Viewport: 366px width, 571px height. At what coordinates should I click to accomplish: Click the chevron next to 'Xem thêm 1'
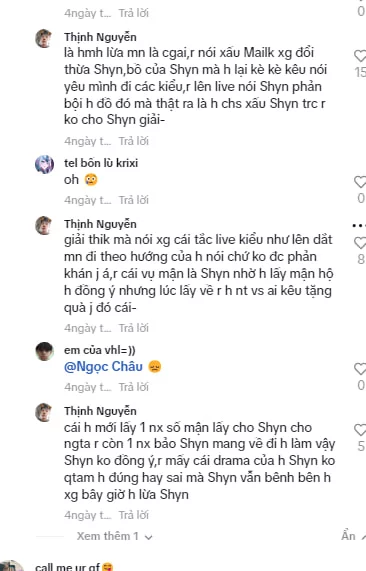[148, 537]
